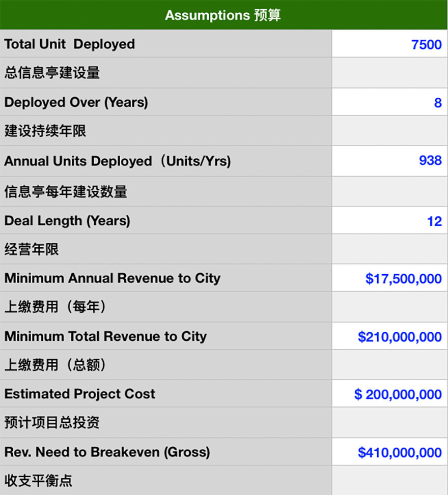448x495 pixels.
Task: Select 'Rev. Need to Breakeven (Gross)' label
Action: pos(107,452)
